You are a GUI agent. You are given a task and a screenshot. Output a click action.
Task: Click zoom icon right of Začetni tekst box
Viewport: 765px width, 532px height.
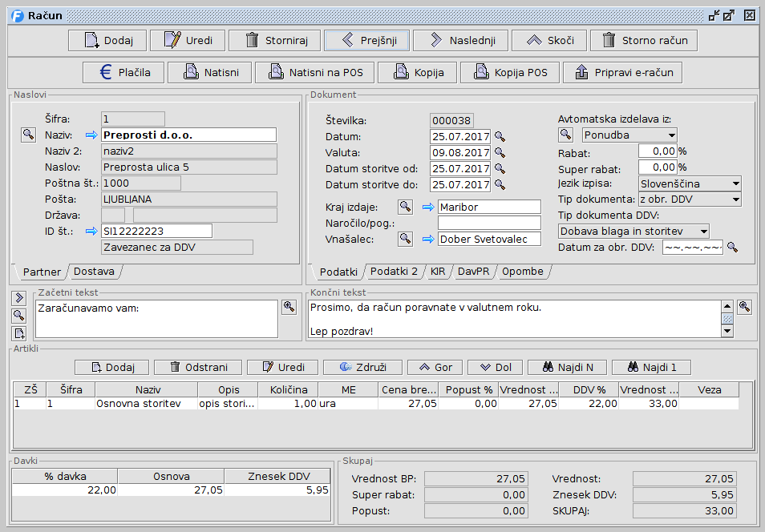289,307
